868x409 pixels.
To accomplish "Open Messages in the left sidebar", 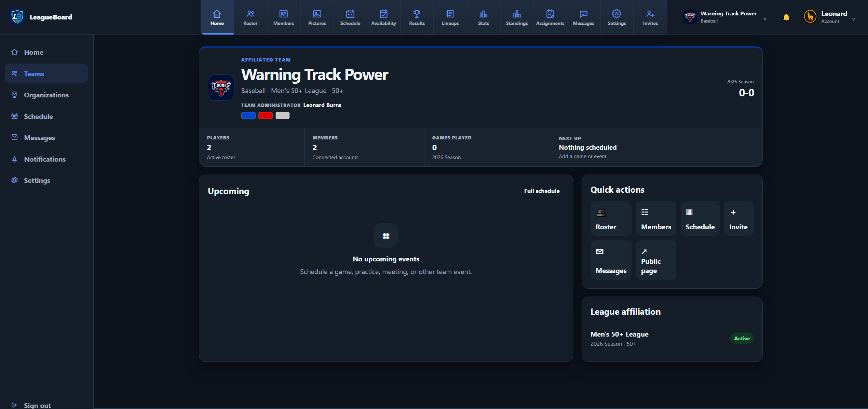I will pos(46,138).
